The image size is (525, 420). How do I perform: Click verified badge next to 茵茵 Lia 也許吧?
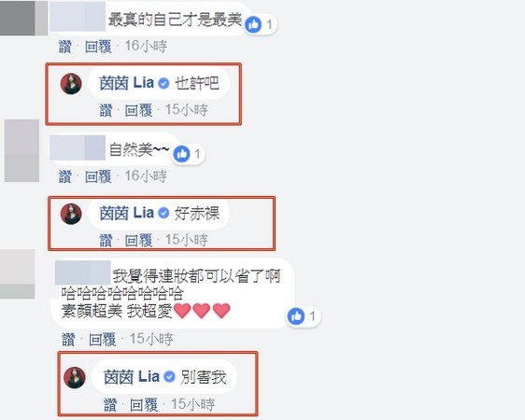tap(163, 83)
